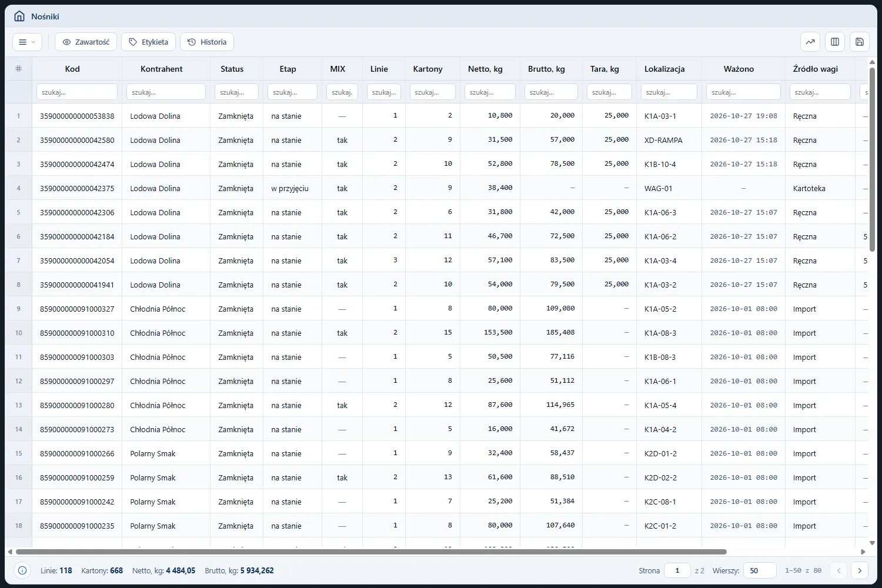Click the scroll-left arrow of horizontal scrollbar
The width and height of the screenshot is (882, 588).
tap(10, 552)
